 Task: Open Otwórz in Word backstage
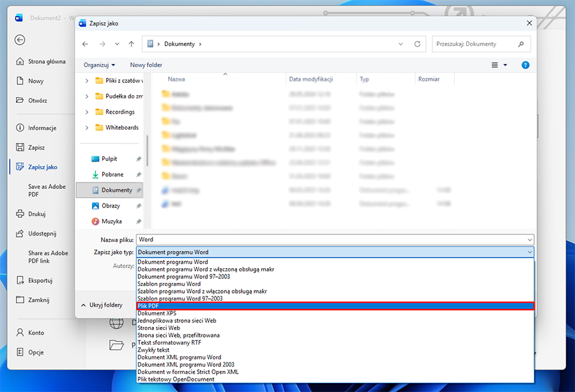(31, 100)
